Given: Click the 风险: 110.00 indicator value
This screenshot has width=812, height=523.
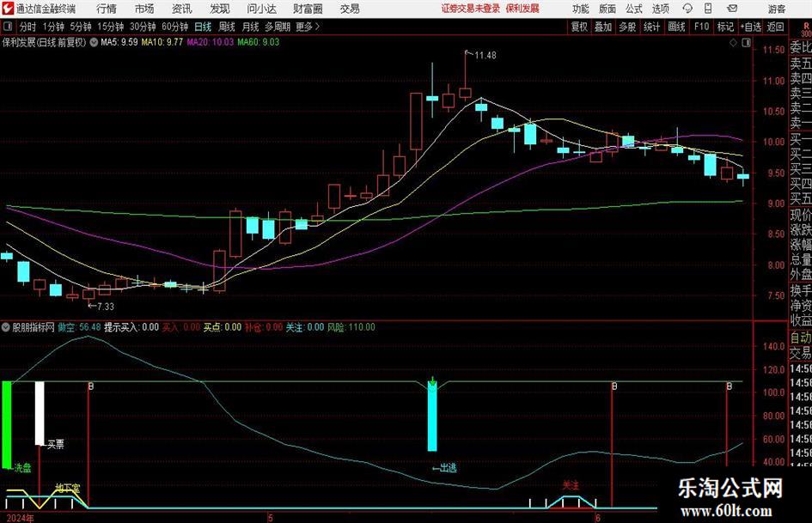Looking at the screenshot, I should [x=351, y=327].
